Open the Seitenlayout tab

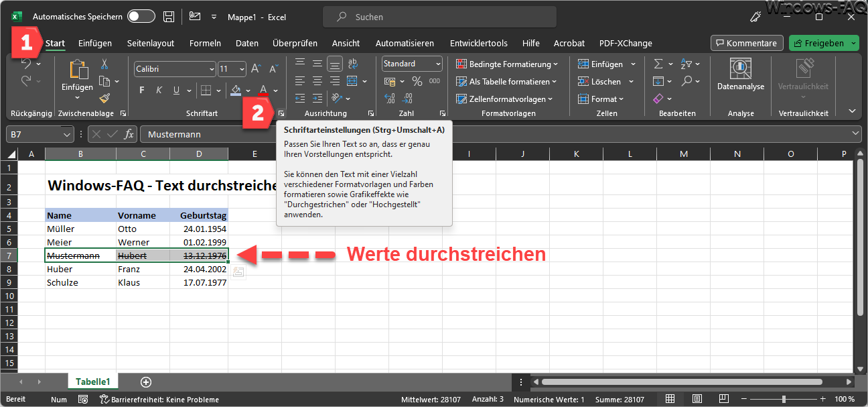click(151, 43)
